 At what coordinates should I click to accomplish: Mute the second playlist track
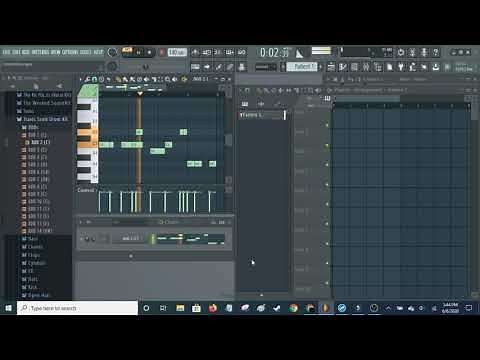coord(327,145)
